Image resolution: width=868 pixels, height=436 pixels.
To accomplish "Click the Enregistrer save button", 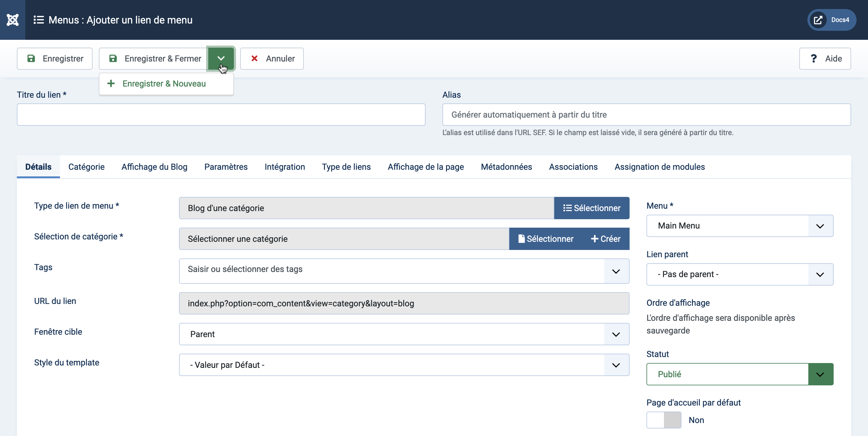I will pyautogui.click(x=55, y=59).
